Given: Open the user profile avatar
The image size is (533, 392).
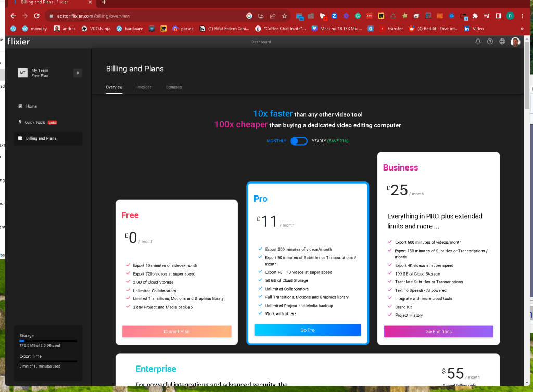Looking at the screenshot, I should point(515,42).
